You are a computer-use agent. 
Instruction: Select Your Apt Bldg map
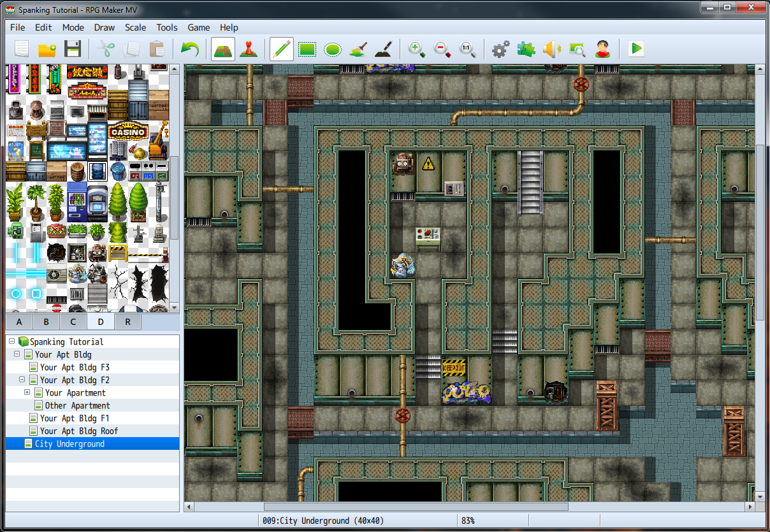(x=63, y=354)
